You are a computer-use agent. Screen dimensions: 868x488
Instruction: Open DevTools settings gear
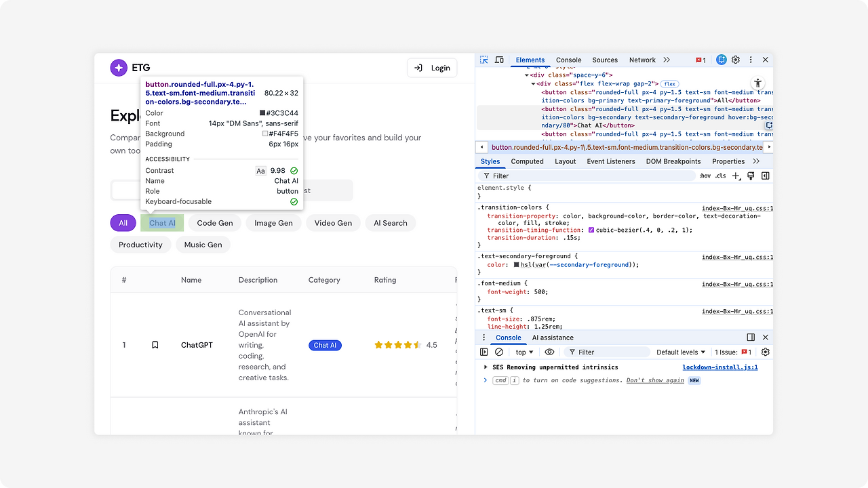pyautogui.click(x=735, y=60)
